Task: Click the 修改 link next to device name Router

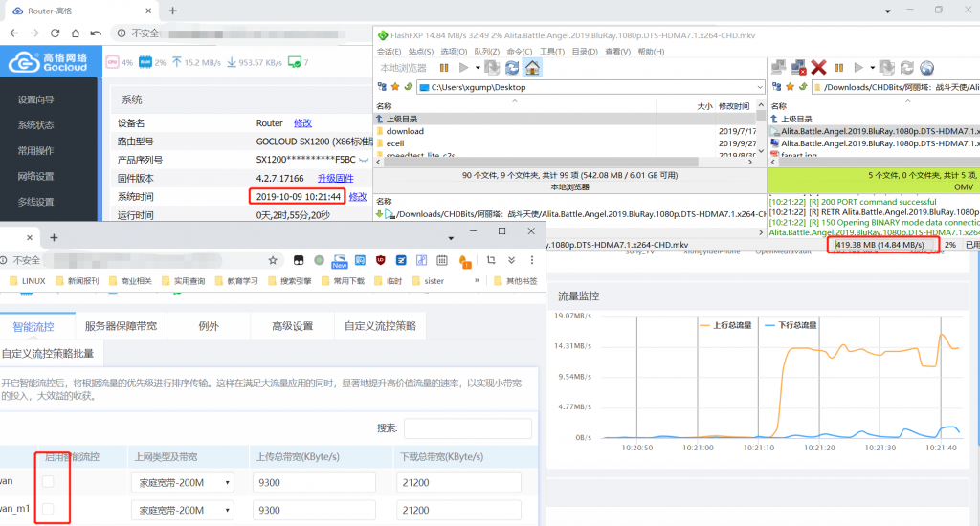Action: (x=302, y=123)
